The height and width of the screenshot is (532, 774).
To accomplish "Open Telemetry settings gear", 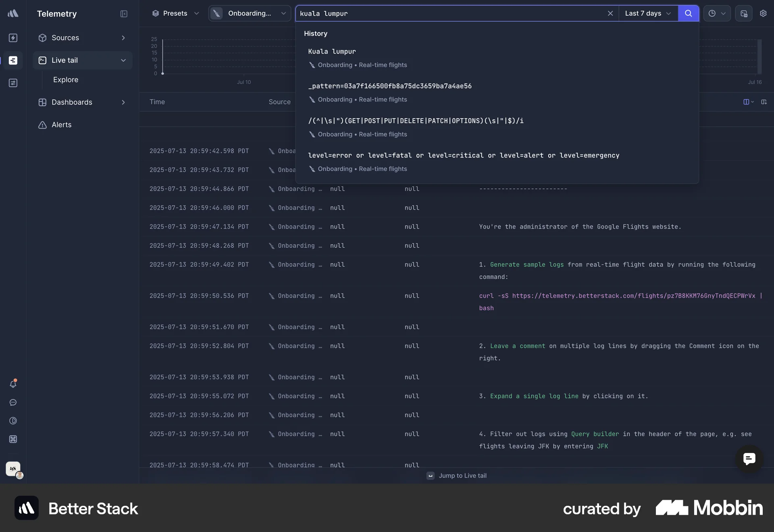I will (764, 13).
